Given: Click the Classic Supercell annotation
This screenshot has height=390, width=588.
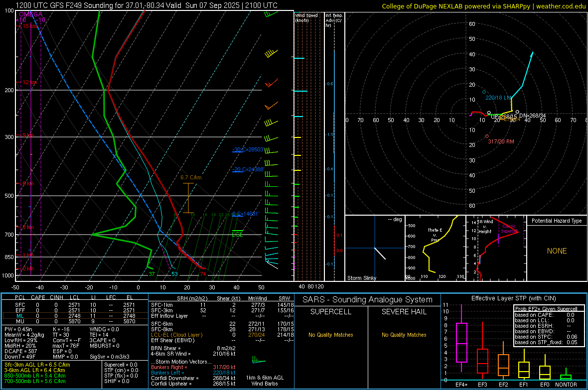Looking at the screenshot, I should [509, 229].
